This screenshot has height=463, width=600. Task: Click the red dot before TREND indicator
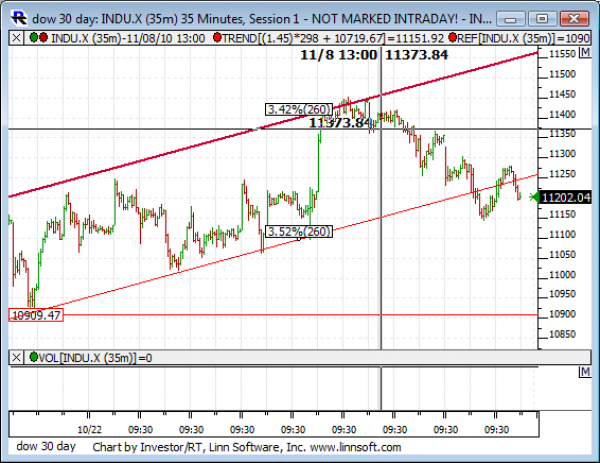click(x=217, y=37)
